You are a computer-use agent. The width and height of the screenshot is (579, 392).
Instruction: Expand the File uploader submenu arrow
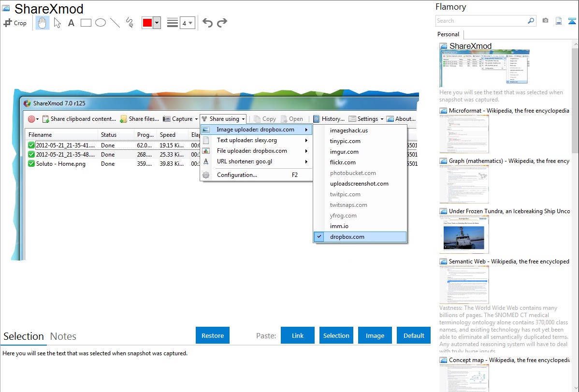306,151
